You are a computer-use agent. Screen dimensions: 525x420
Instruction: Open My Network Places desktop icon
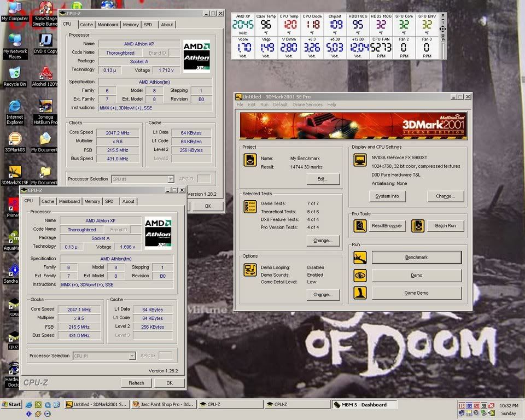[15, 46]
